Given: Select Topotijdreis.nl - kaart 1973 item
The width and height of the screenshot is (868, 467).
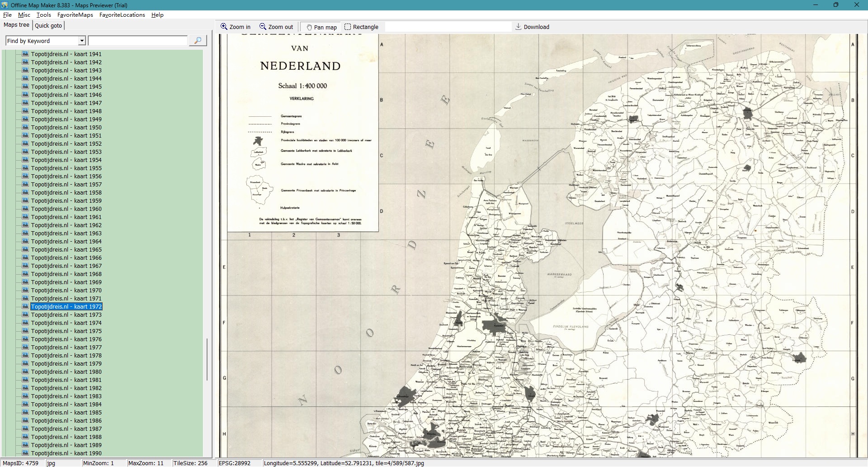Looking at the screenshot, I should (66, 315).
